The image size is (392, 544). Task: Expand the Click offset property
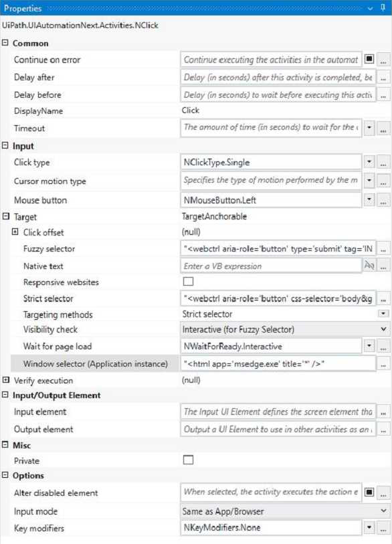pos(15,232)
